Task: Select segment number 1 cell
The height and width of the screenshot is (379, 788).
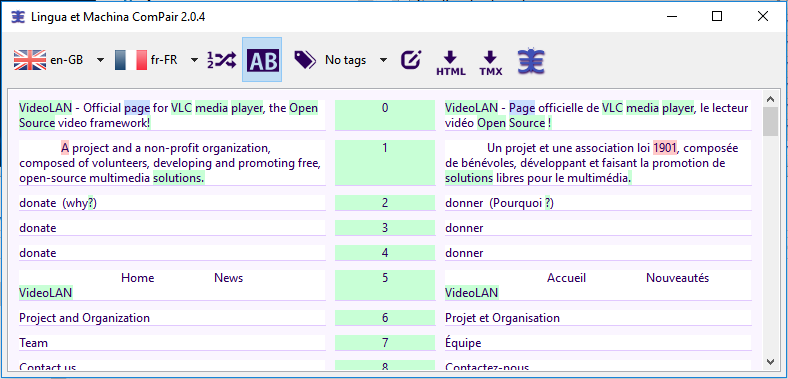Action: click(385, 163)
